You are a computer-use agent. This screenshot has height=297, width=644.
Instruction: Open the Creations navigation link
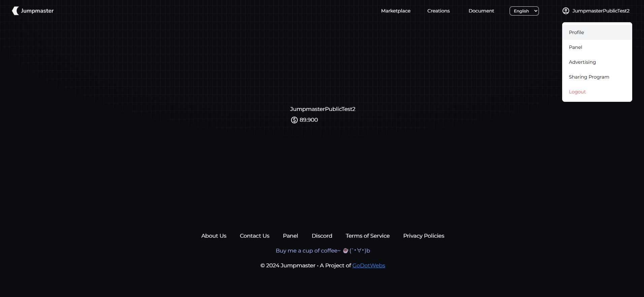coord(439,11)
